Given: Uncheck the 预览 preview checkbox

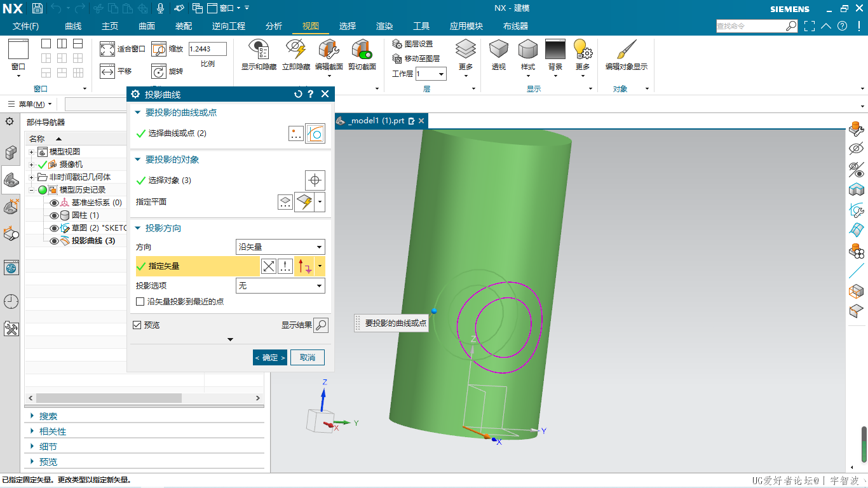Looking at the screenshot, I should point(137,325).
